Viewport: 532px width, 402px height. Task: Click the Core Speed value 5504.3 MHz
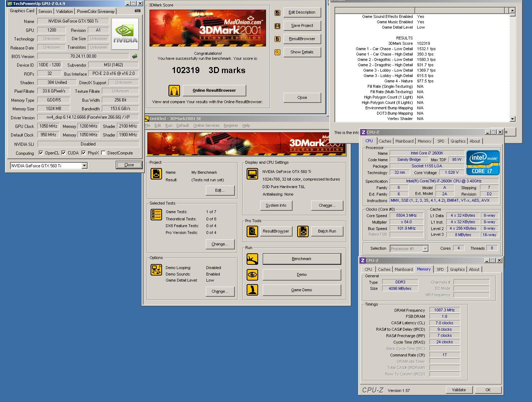[406, 216]
